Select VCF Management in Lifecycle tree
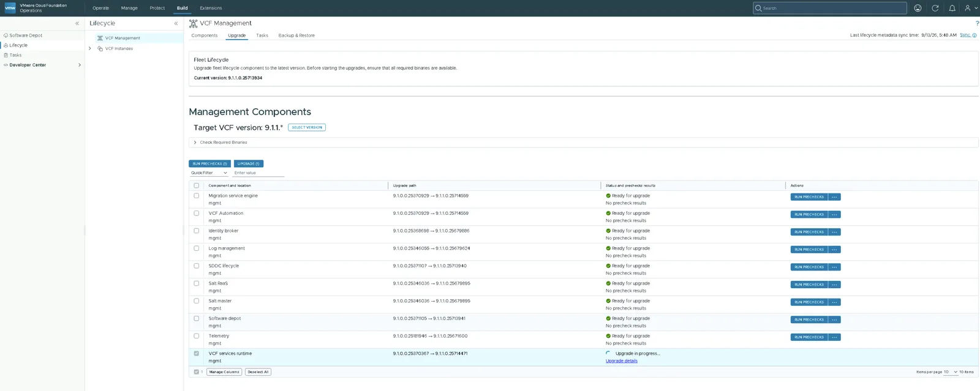 123,38
